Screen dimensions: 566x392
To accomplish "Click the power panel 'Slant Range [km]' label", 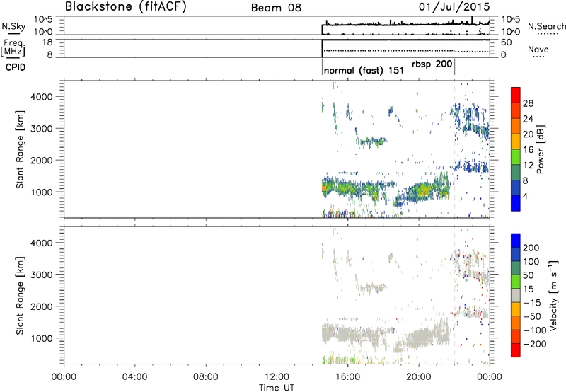I will 20,149.
